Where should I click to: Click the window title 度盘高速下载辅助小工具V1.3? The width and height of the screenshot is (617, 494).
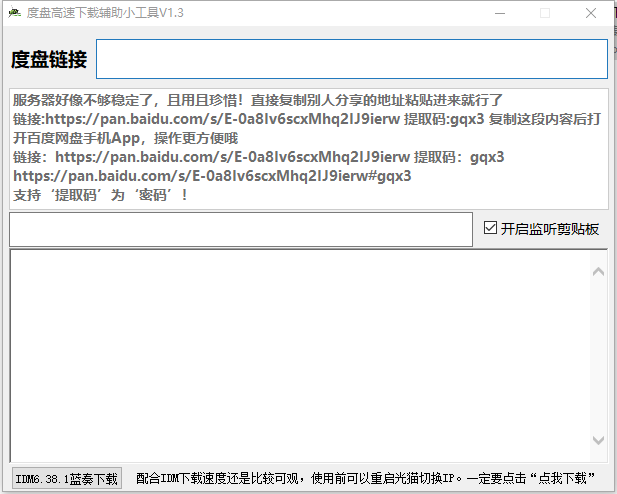coord(105,13)
